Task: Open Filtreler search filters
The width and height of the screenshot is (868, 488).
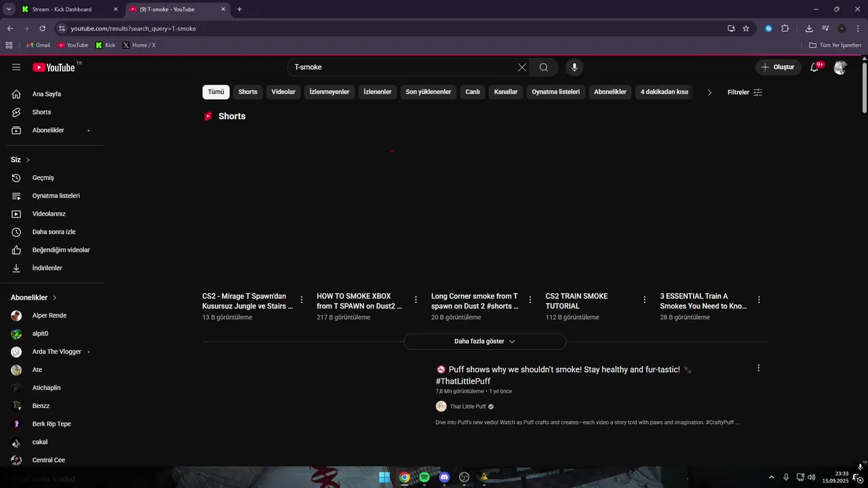Action: (x=745, y=92)
